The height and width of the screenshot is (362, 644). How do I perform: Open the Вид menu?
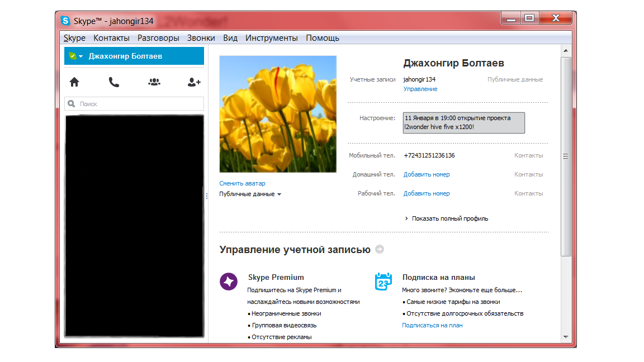[230, 38]
